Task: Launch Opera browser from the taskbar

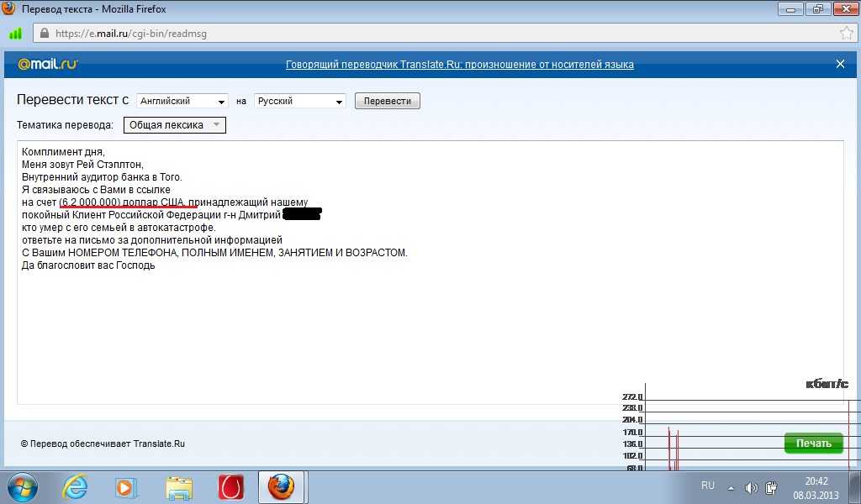Action: click(230, 487)
